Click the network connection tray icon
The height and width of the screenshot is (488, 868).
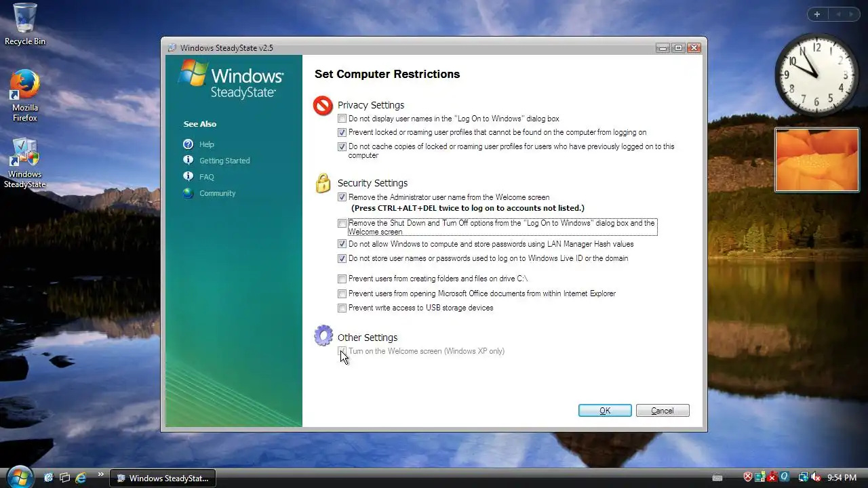803,478
